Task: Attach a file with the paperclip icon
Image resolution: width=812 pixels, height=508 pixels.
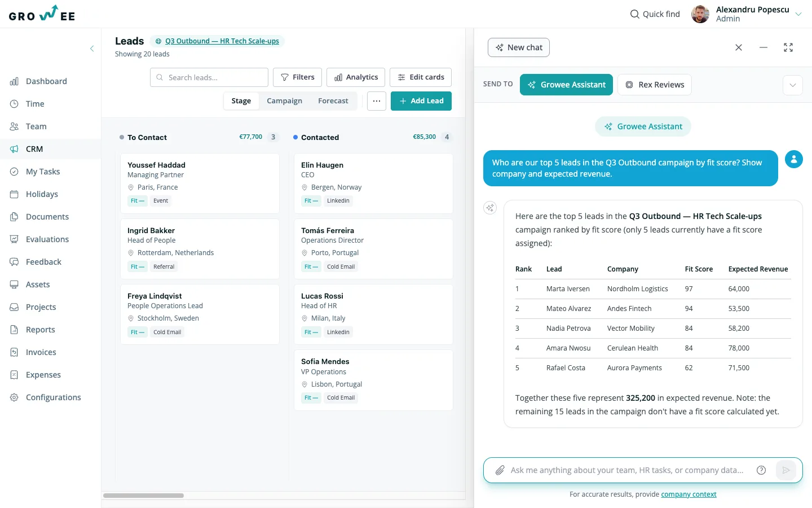Action: pos(500,470)
